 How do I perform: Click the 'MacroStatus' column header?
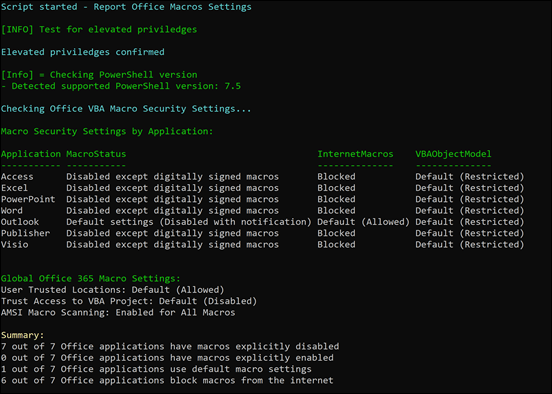[96, 154]
